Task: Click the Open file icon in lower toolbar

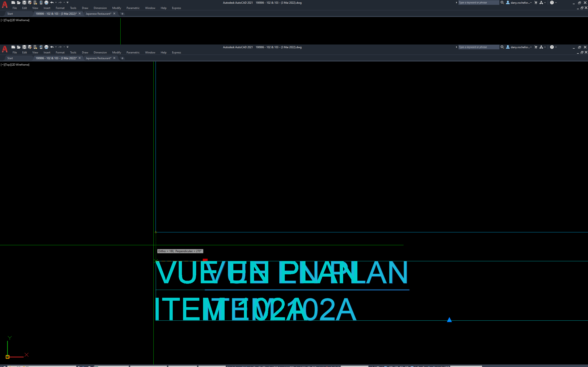Action: click(19, 47)
